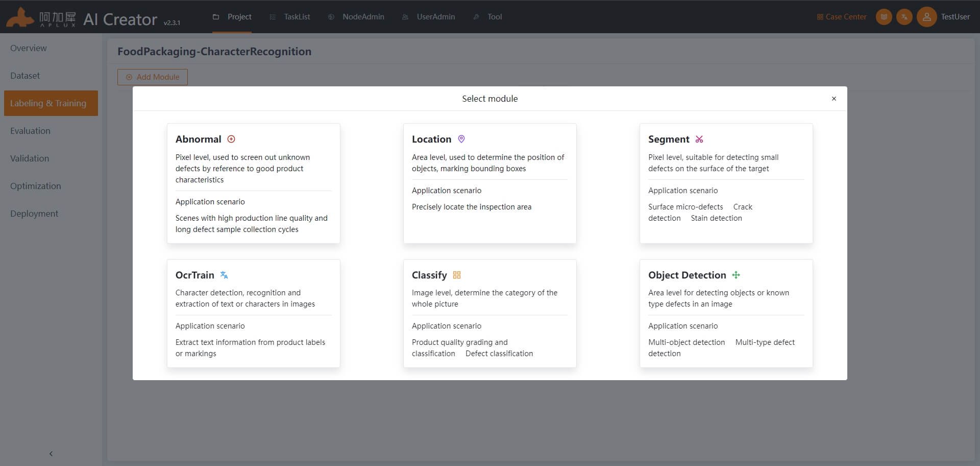This screenshot has width=980, height=466.
Task: Select Labeling & Training in sidebar
Action: click(x=51, y=103)
